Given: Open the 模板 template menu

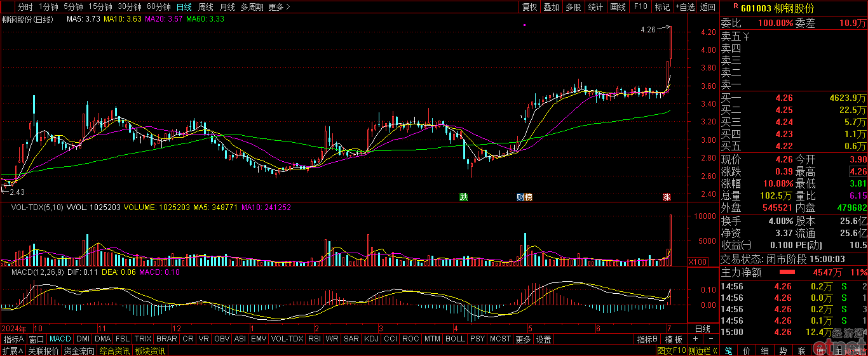Looking at the screenshot, I should coord(674,340).
